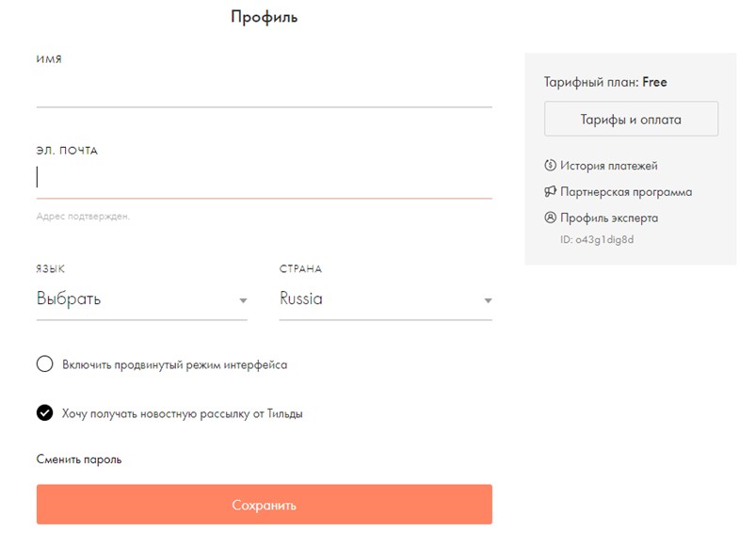Open the Язык language dropdown
756x548 pixels.
[142, 299]
